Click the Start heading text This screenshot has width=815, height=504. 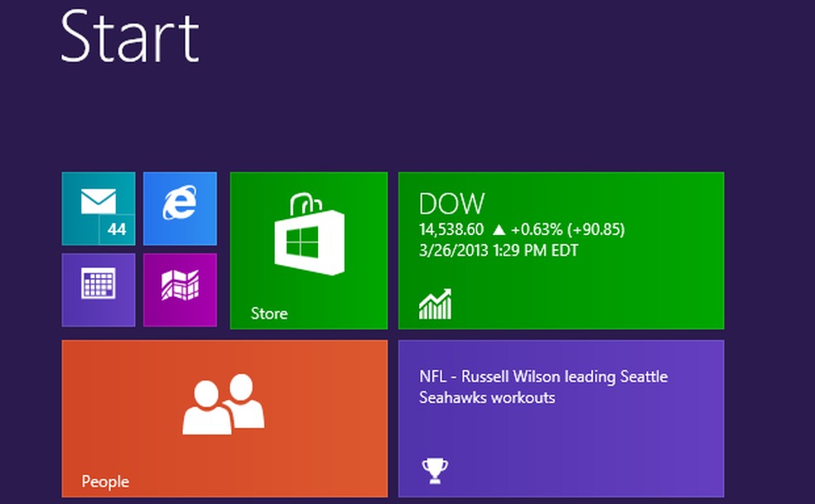(130, 36)
